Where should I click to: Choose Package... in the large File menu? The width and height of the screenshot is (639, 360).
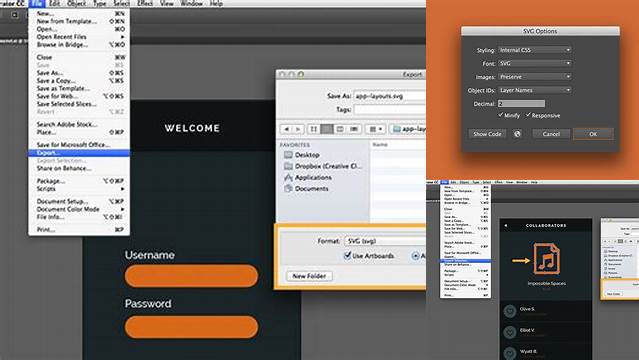pyautogui.click(x=79, y=181)
